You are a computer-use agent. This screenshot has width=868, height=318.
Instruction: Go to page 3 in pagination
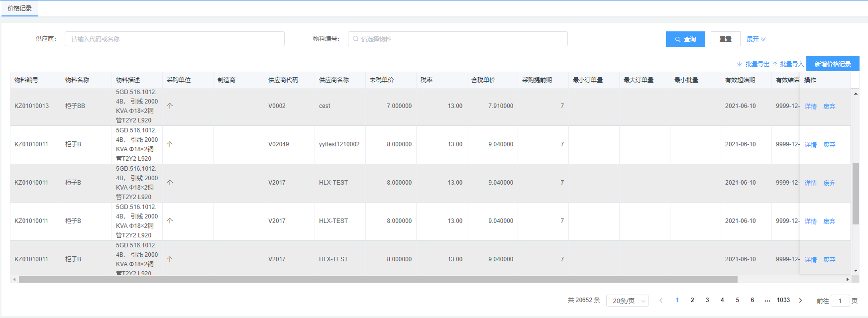click(707, 300)
